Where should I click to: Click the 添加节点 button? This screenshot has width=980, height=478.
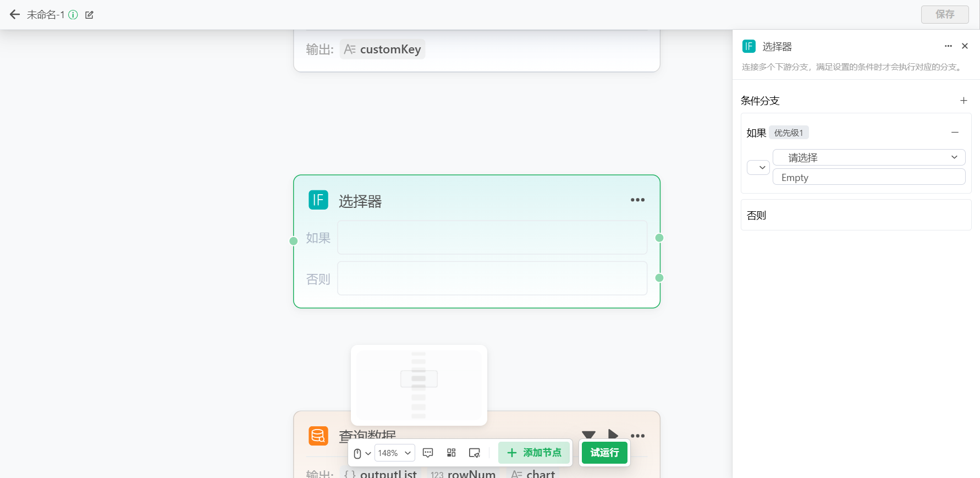click(534, 453)
